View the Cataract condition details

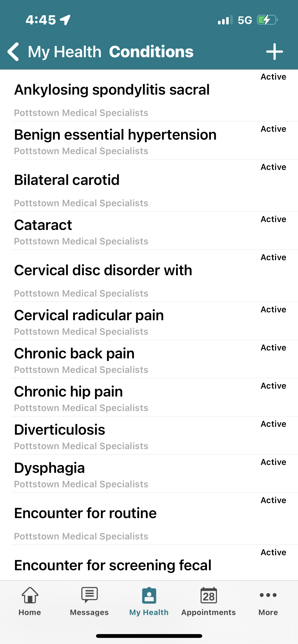click(x=43, y=225)
